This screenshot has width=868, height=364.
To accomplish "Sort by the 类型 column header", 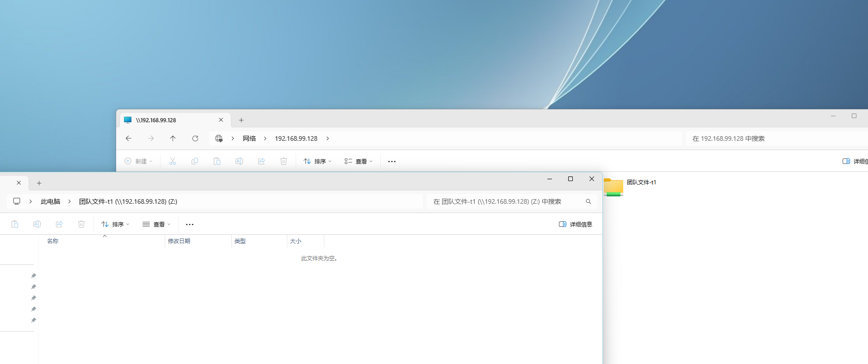I will [x=259, y=241].
